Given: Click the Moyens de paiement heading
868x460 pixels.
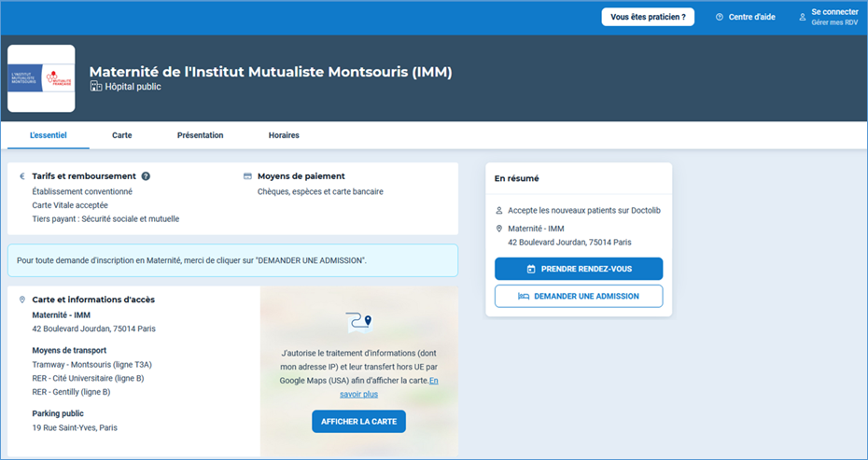Looking at the screenshot, I should [301, 176].
